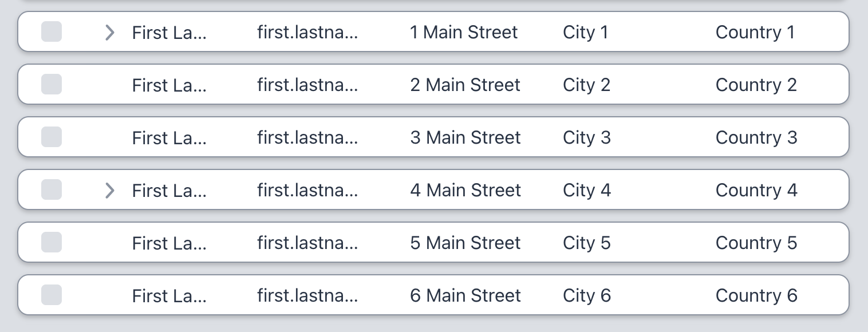The height and width of the screenshot is (332, 868).
Task: Enable the checkbox for City 5 row
Action: pyautogui.click(x=52, y=243)
